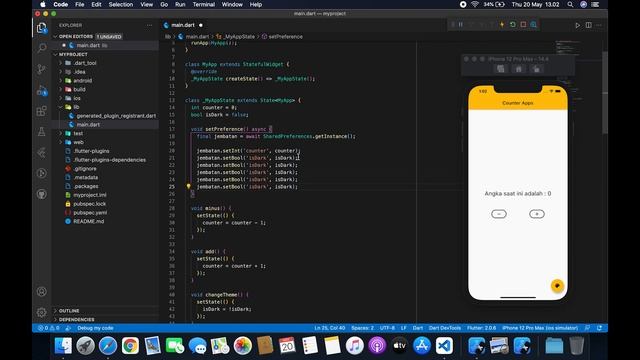Click the Home button in Simulator toolbar
This screenshot has width=640, height=360.
[x=518, y=69]
